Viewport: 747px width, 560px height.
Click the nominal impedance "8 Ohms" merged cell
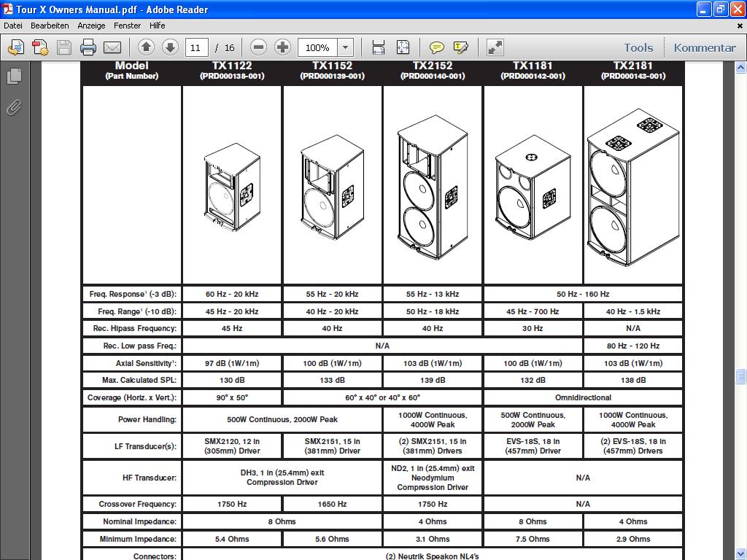click(x=282, y=522)
